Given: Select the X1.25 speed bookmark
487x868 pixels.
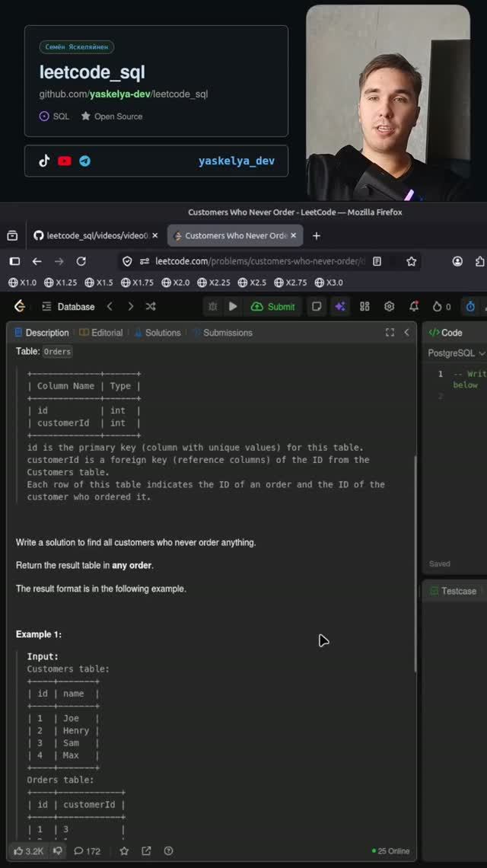Looking at the screenshot, I should coord(61,282).
